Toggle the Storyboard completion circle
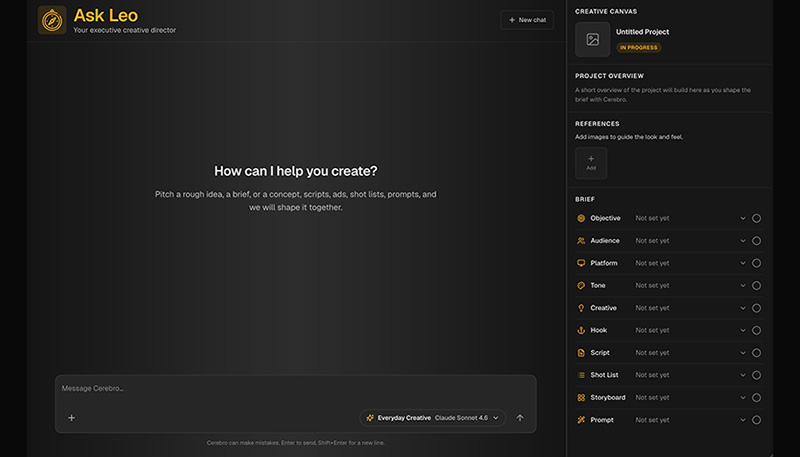This screenshot has height=457, width=800. (x=756, y=397)
